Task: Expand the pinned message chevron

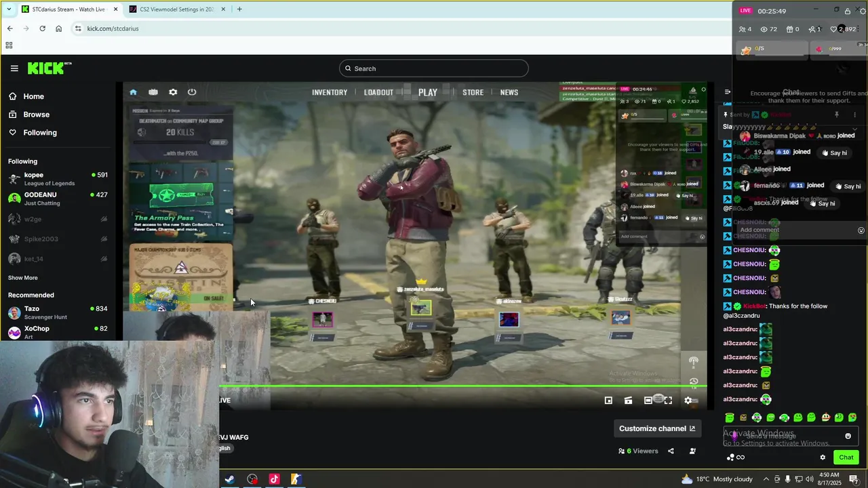Action: pos(854,127)
